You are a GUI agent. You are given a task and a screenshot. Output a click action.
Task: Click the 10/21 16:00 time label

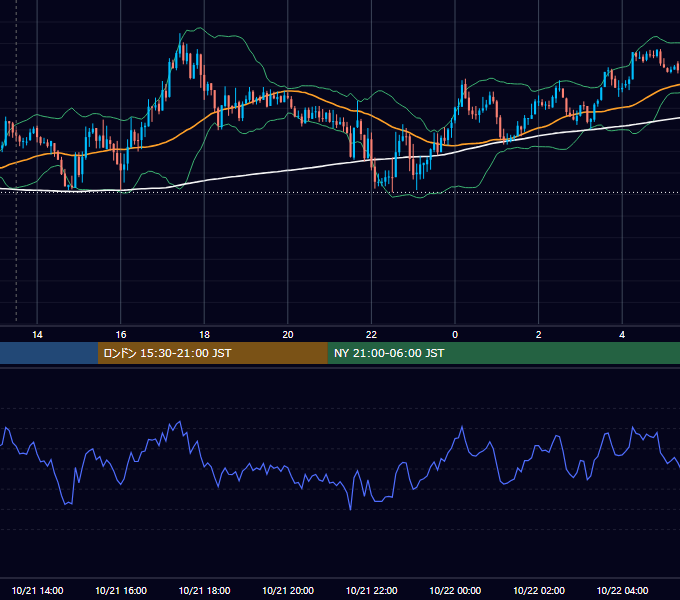pos(121,590)
